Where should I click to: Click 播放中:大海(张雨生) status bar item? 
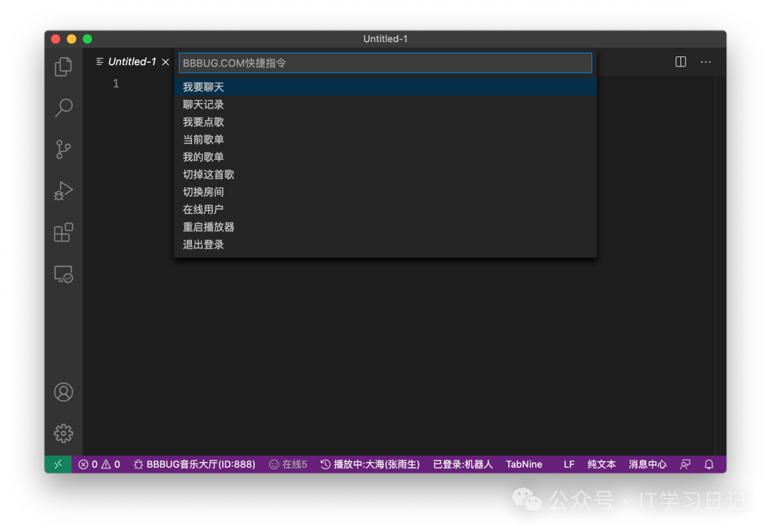[x=370, y=464]
